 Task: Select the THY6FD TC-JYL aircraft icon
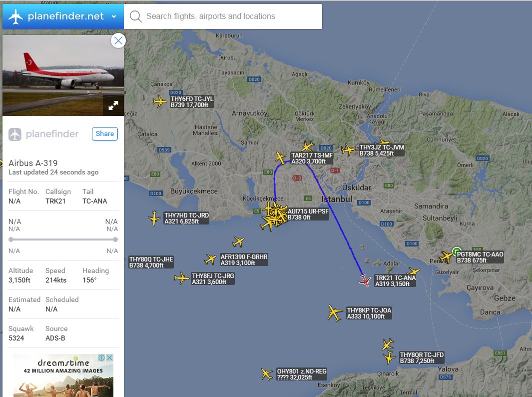point(159,101)
